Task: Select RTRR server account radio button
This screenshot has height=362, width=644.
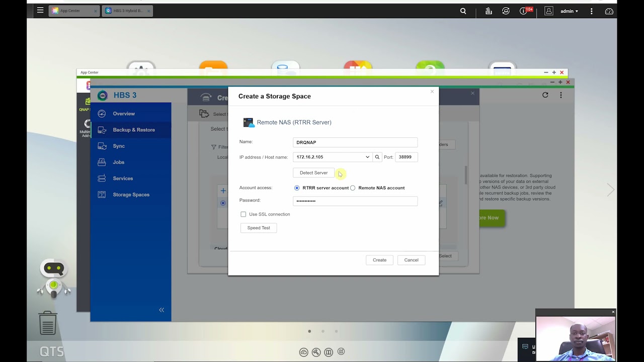Action: 297,188
